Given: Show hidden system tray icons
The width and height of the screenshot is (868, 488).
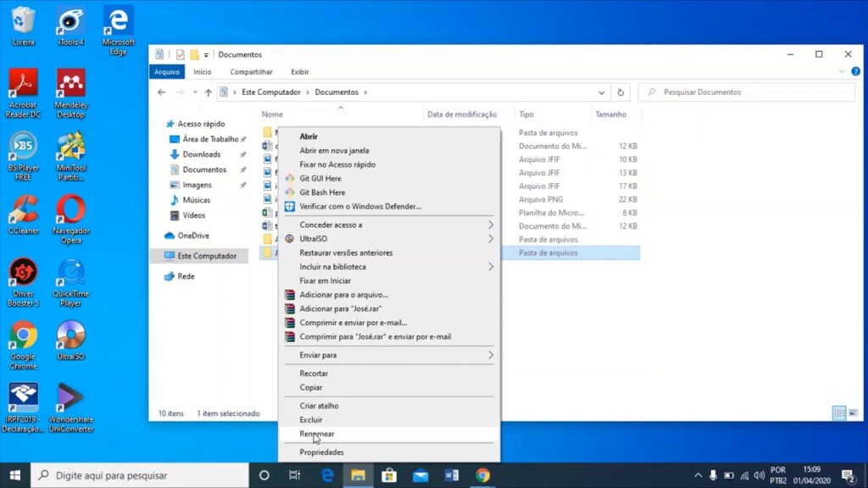Looking at the screenshot, I should click(698, 475).
